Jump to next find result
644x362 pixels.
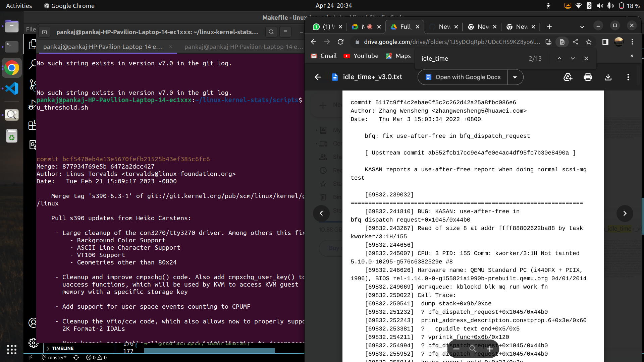(573, 58)
